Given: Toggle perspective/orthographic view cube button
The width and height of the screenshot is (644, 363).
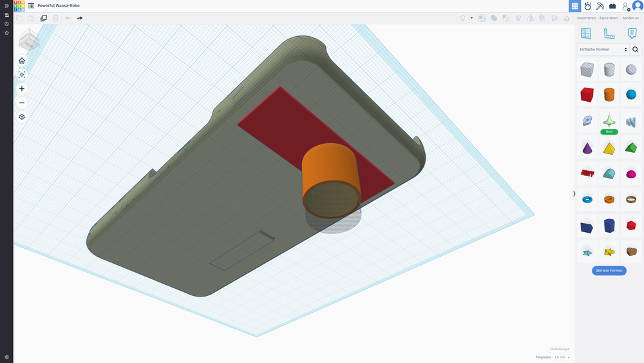Looking at the screenshot, I should click(22, 117).
